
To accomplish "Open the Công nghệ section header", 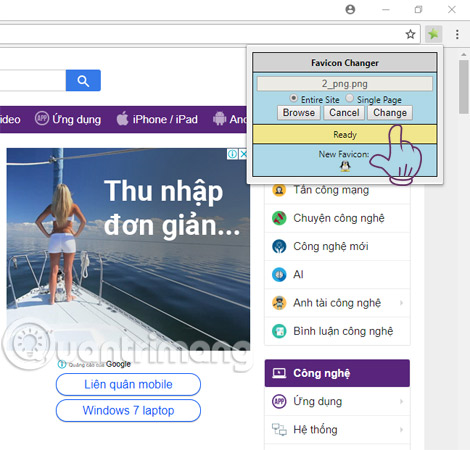I will pyautogui.click(x=337, y=373).
